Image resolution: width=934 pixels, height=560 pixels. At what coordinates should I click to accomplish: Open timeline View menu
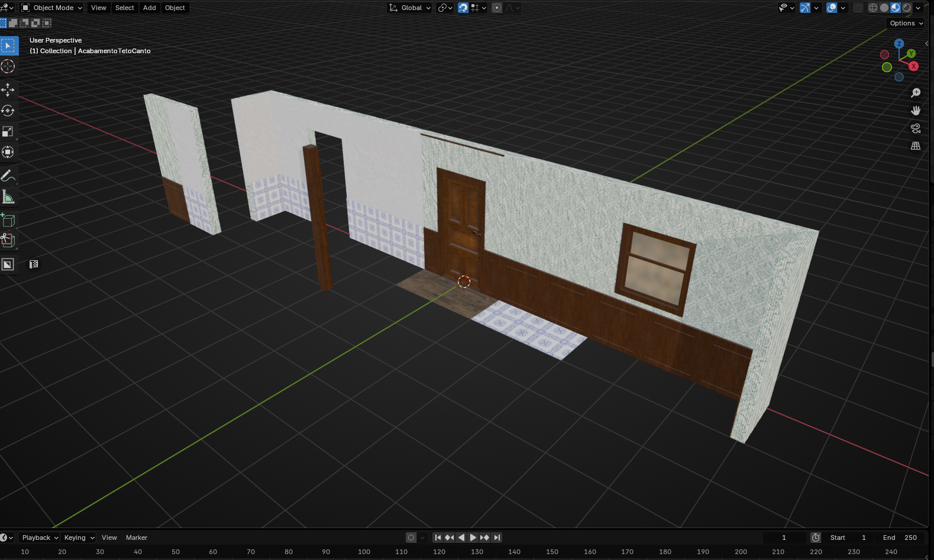pos(109,538)
